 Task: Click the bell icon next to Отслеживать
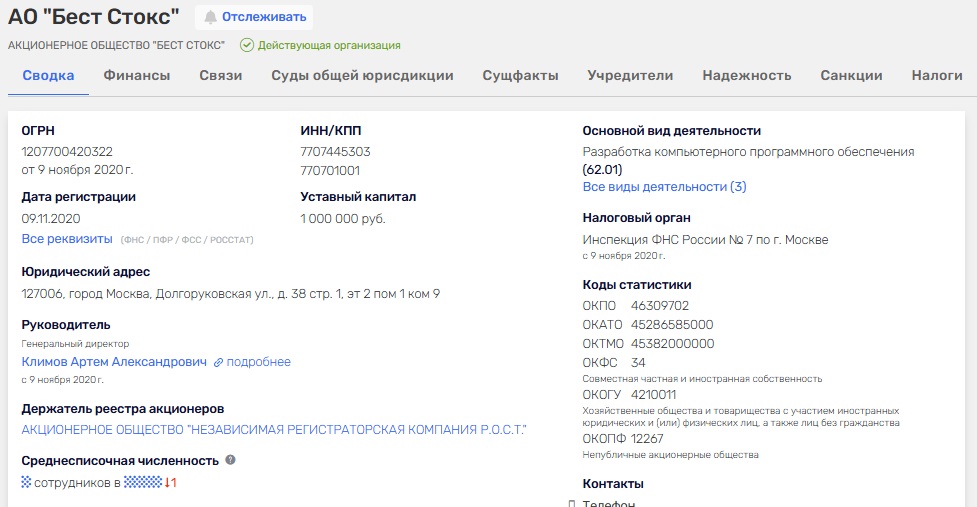[211, 17]
